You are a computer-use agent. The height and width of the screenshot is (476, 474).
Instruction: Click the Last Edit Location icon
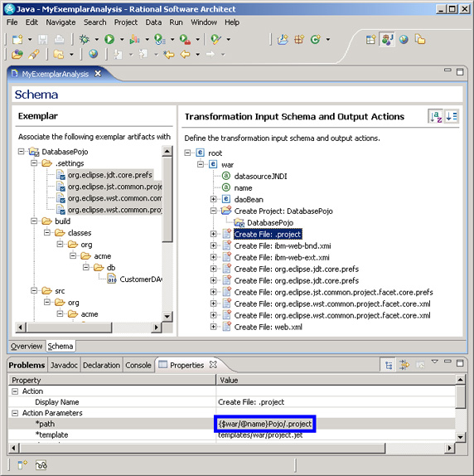point(168,55)
